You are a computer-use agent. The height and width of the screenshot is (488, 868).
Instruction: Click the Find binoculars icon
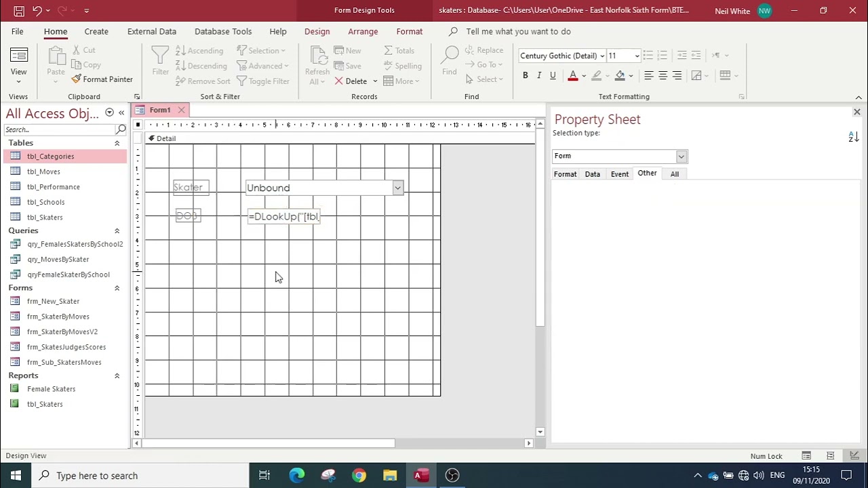click(x=449, y=56)
